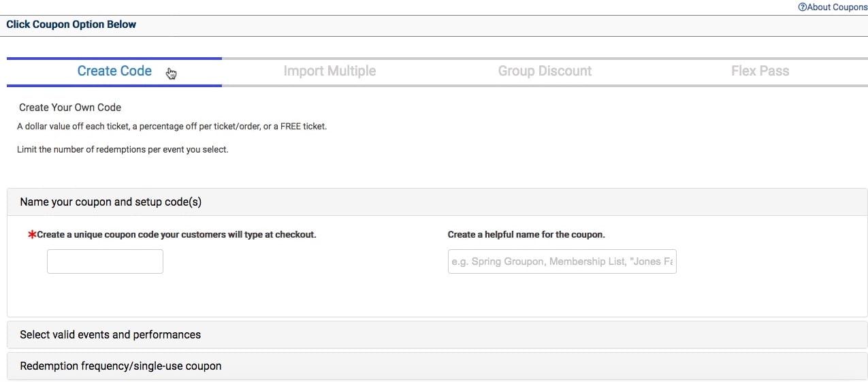
Task: Expand Redemption frequency/single-use coupon section
Action: 437,366
